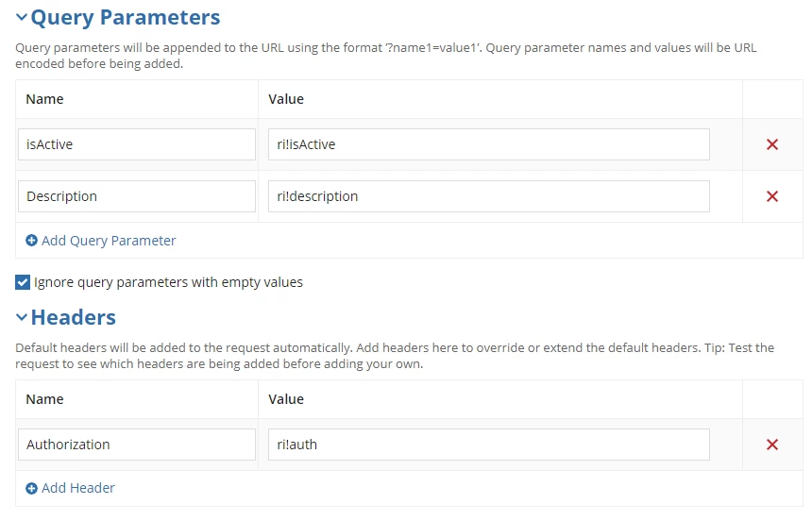The width and height of the screenshot is (812, 521).
Task: Collapse the Headers section chevron
Action: (21, 317)
